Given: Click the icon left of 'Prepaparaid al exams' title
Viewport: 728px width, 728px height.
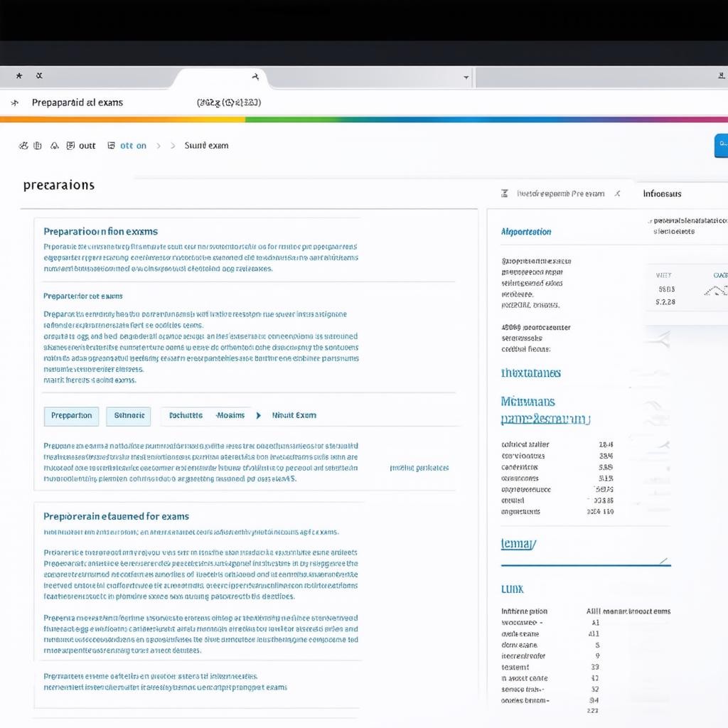Looking at the screenshot, I should pos(15,102).
